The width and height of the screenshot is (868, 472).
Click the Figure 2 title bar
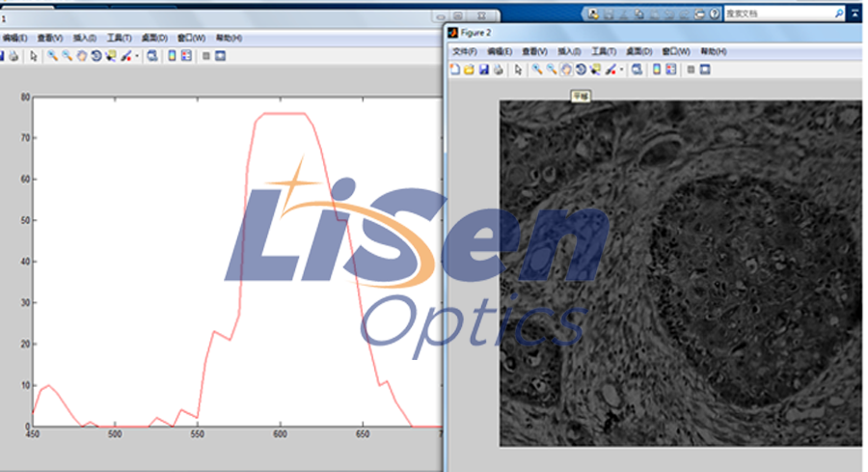pyautogui.click(x=655, y=33)
